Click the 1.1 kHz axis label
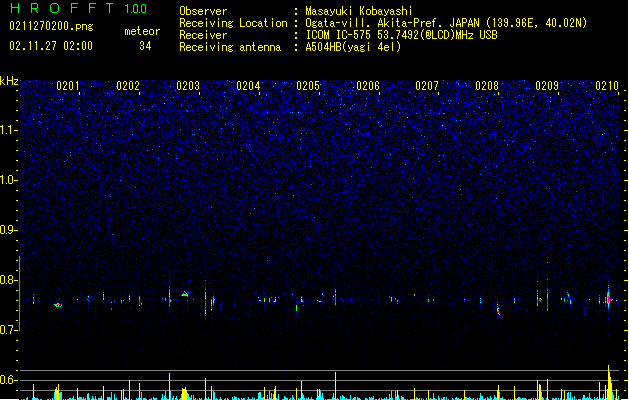The width and height of the screenshot is (629, 400). pyautogui.click(x=9, y=130)
